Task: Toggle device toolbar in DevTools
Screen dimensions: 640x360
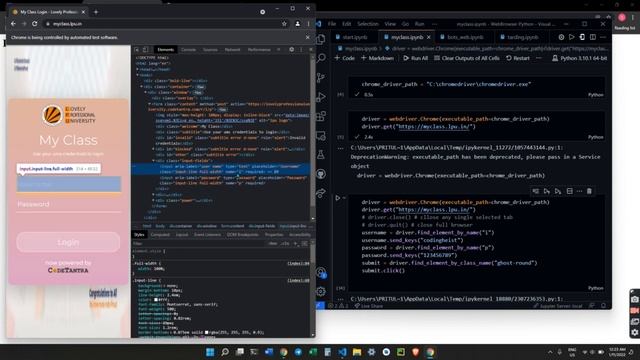Action: click(146, 50)
